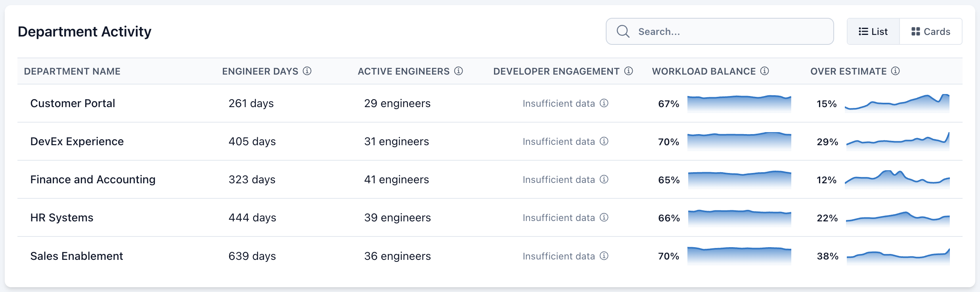Viewport: 980px width, 292px height.
Task: Click Customer Portal over estimate sparkline
Action: [897, 104]
